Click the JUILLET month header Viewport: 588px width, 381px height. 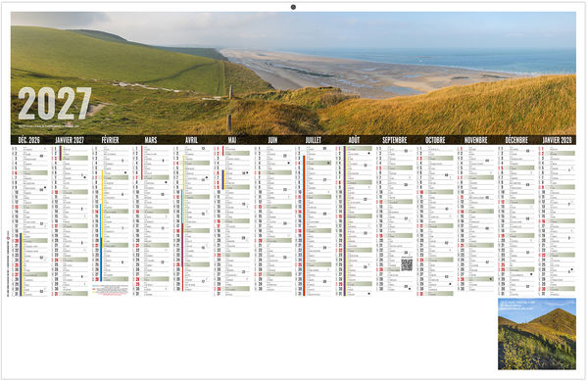[314, 140]
